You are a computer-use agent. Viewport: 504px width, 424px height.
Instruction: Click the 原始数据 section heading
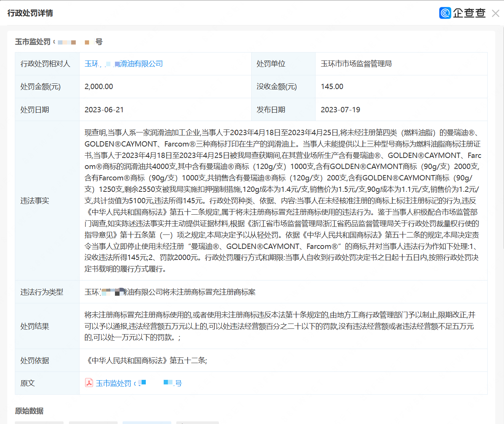29,411
